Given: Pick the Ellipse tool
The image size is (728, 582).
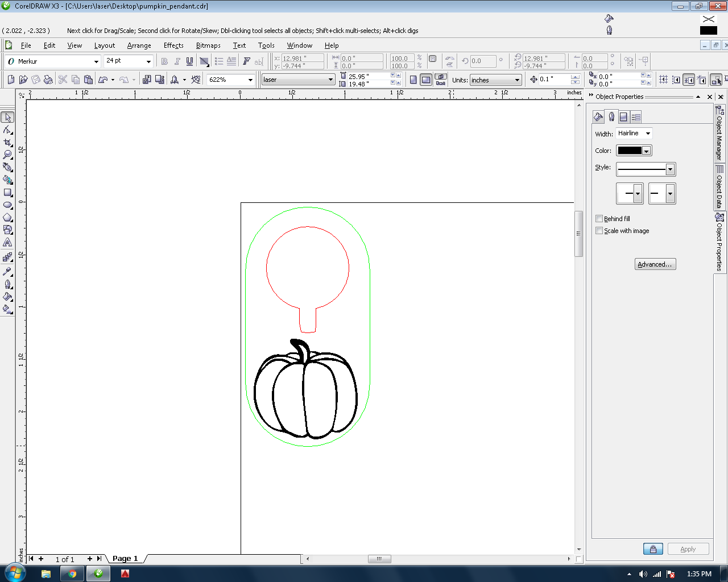Looking at the screenshot, I should 7,205.
